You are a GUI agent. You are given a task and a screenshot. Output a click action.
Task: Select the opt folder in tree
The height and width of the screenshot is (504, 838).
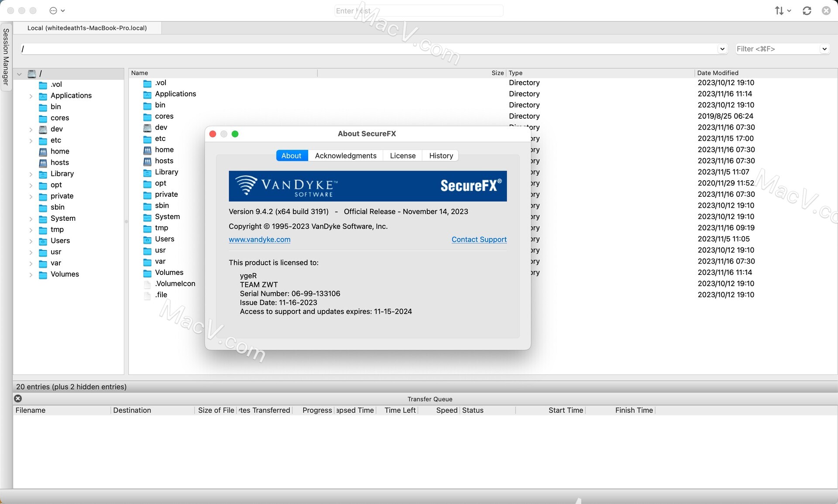[x=56, y=185]
